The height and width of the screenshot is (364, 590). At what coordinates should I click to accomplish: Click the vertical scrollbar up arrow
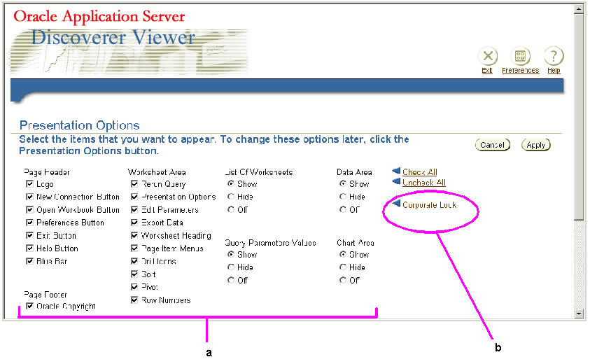pos(579,9)
